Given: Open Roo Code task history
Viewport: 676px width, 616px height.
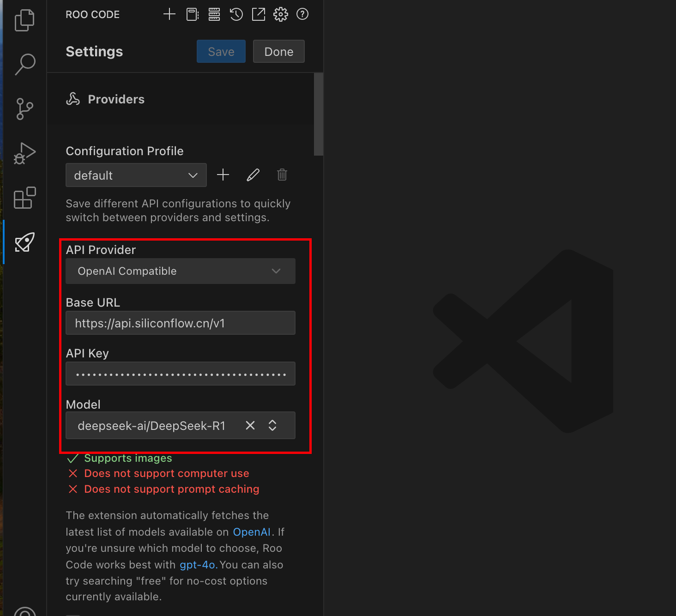Looking at the screenshot, I should click(x=236, y=14).
